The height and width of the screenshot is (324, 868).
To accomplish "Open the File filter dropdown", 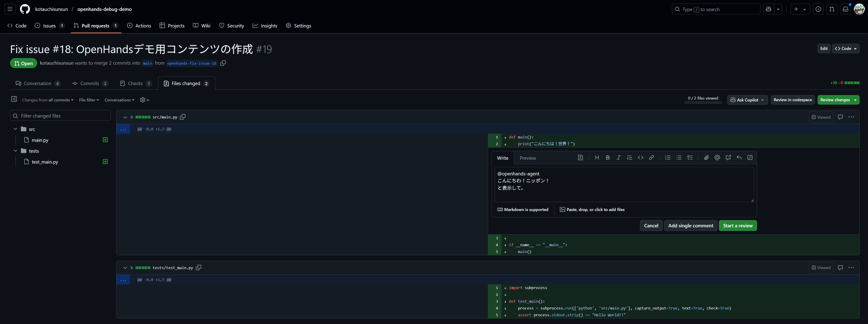I will coord(89,100).
